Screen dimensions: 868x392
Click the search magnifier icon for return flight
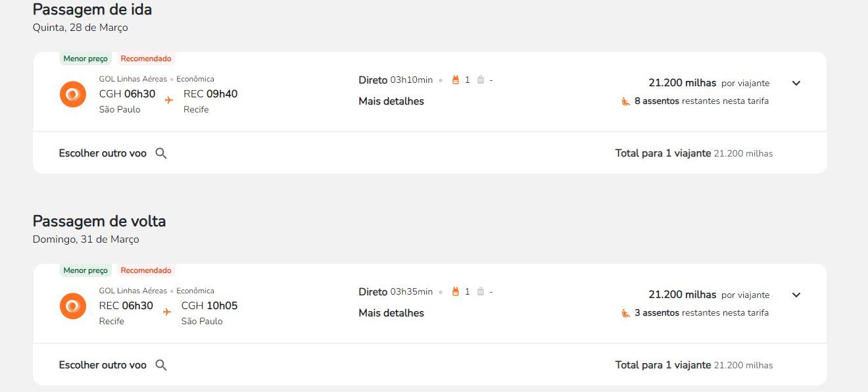(x=161, y=365)
